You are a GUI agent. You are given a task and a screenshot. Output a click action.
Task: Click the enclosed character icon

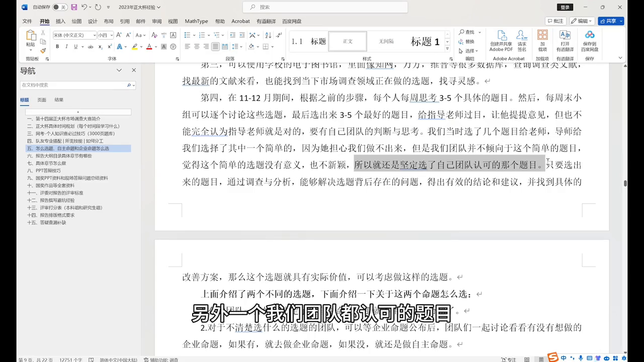pyautogui.click(x=173, y=47)
